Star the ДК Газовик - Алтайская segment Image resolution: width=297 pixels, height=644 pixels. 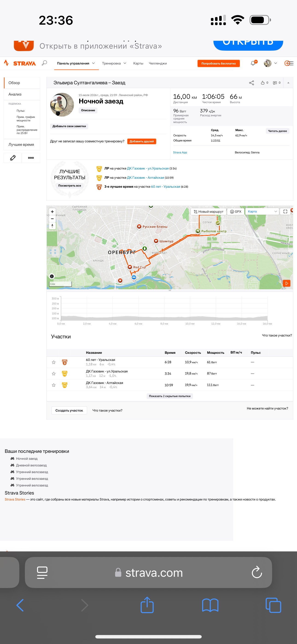[x=54, y=385]
